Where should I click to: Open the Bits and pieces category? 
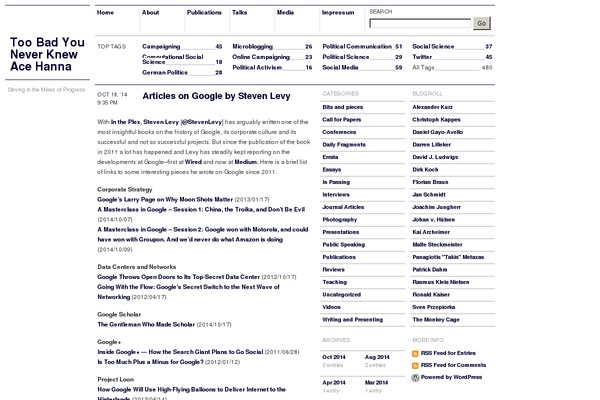click(x=343, y=107)
